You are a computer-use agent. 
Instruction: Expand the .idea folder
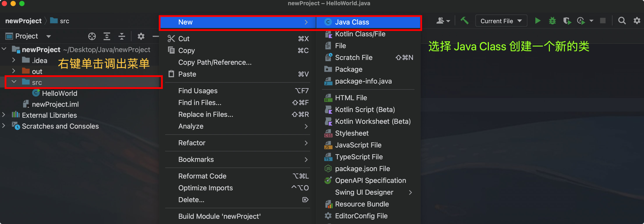[14, 60]
